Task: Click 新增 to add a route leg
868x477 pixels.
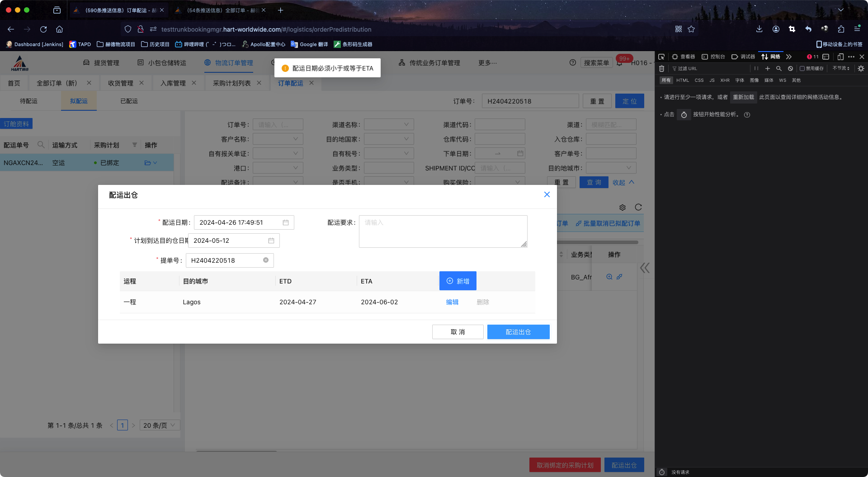Action: click(x=458, y=281)
